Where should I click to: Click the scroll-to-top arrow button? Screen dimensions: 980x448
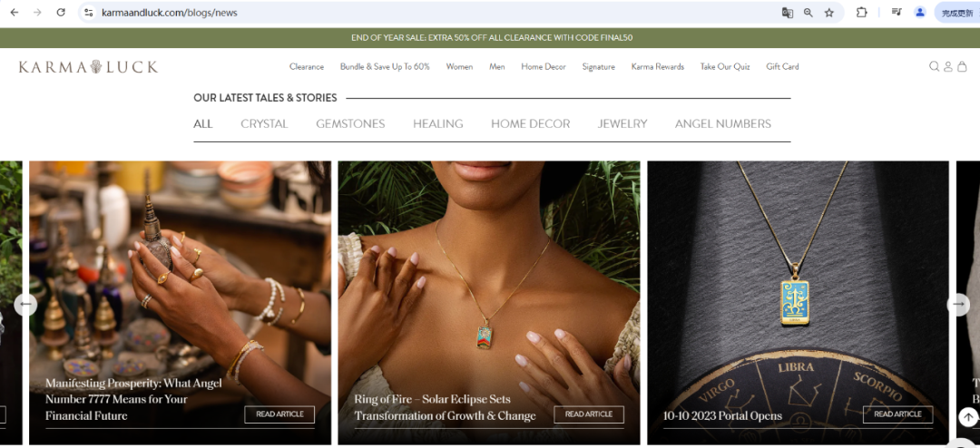pyautogui.click(x=968, y=417)
